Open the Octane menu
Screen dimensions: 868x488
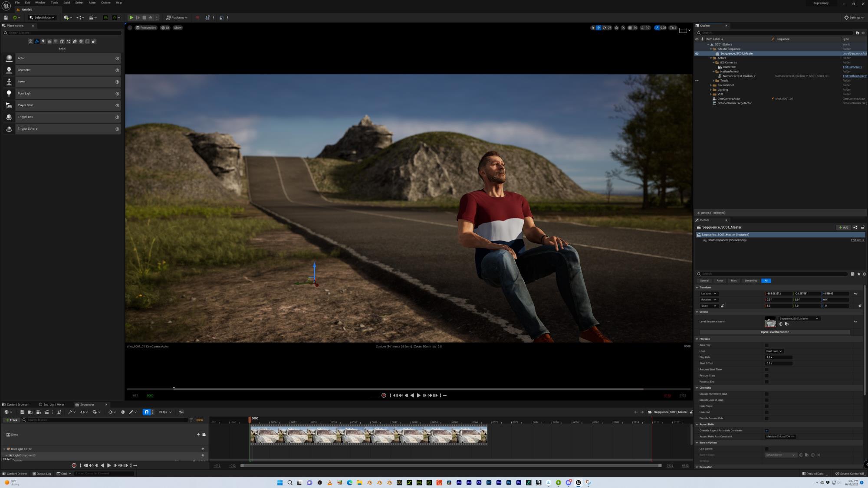click(x=105, y=3)
